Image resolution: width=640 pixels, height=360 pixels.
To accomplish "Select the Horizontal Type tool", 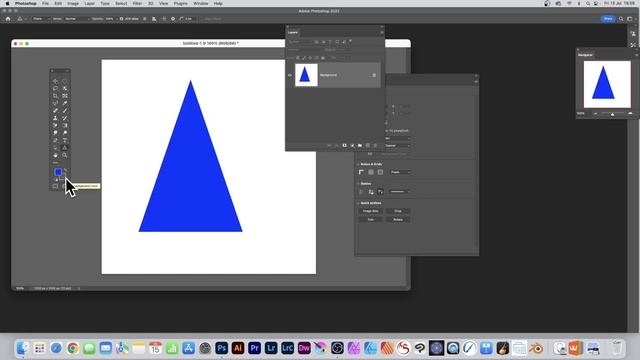I will [x=64, y=140].
